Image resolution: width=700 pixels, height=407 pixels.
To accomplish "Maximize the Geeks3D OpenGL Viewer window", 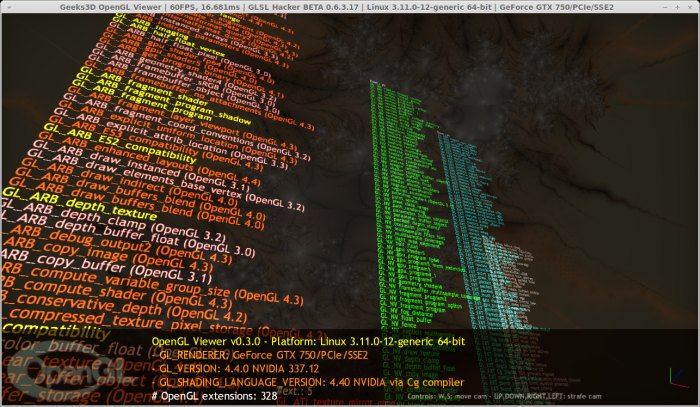I will point(678,7).
